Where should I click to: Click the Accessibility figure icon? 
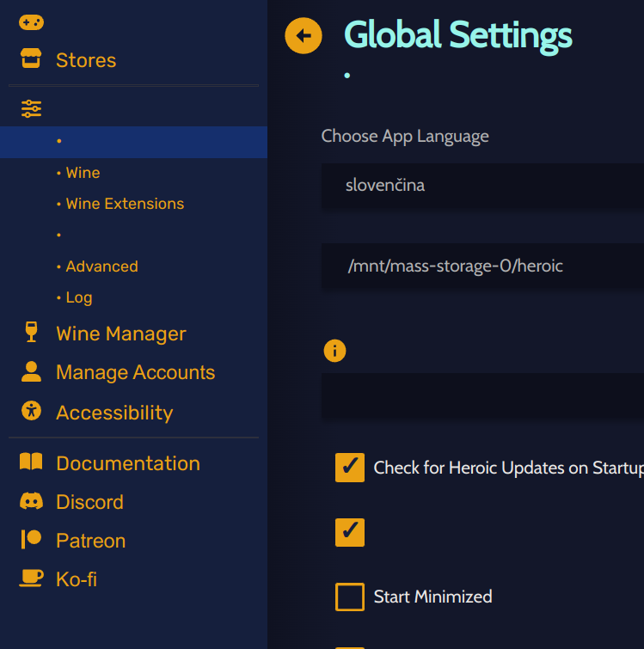tap(31, 411)
